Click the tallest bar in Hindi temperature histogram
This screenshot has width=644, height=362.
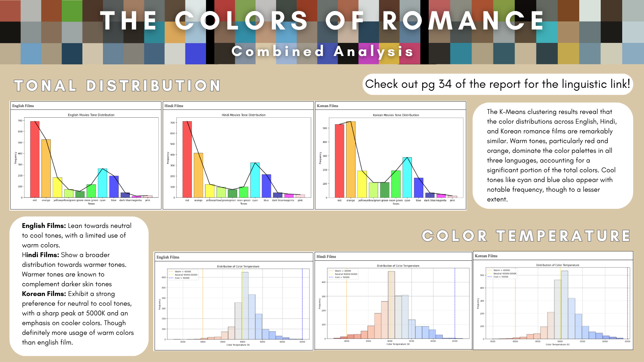(391, 305)
